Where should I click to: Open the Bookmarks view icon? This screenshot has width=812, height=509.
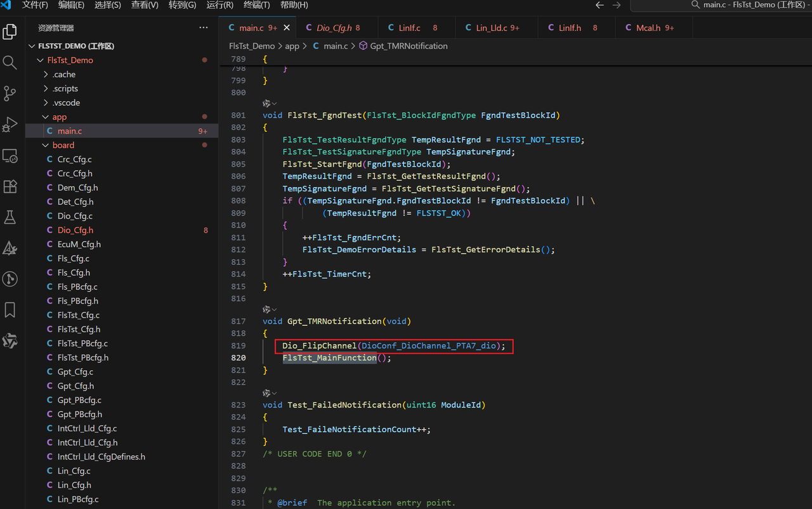tap(10, 310)
